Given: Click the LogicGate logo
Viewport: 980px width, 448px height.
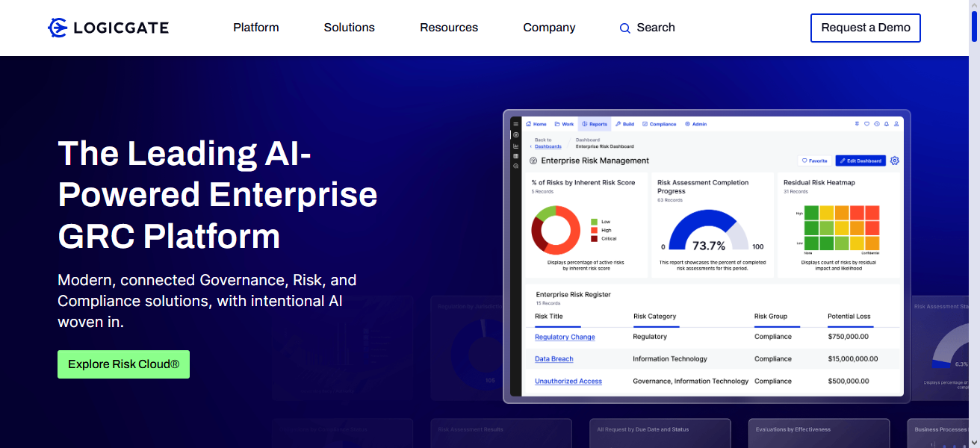Looking at the screenshot, I should pos(108,28).
